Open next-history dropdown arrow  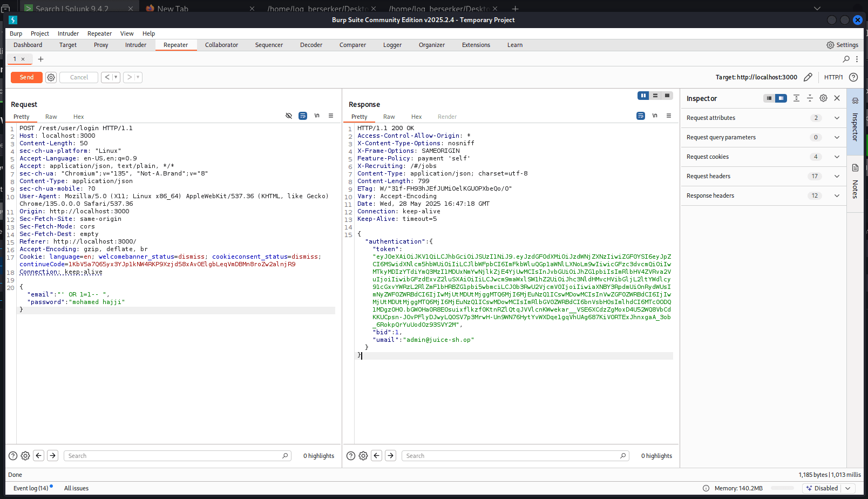(138, 77)
